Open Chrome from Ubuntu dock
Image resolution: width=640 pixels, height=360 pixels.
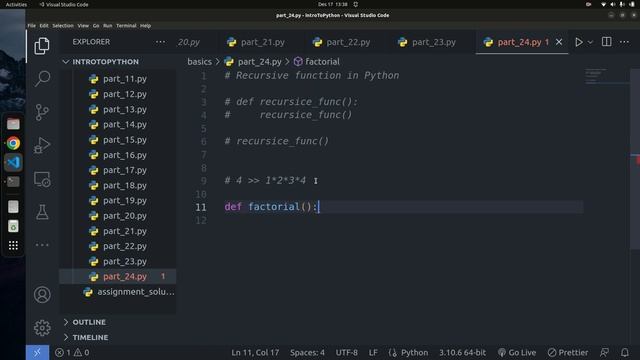[13, 143]
